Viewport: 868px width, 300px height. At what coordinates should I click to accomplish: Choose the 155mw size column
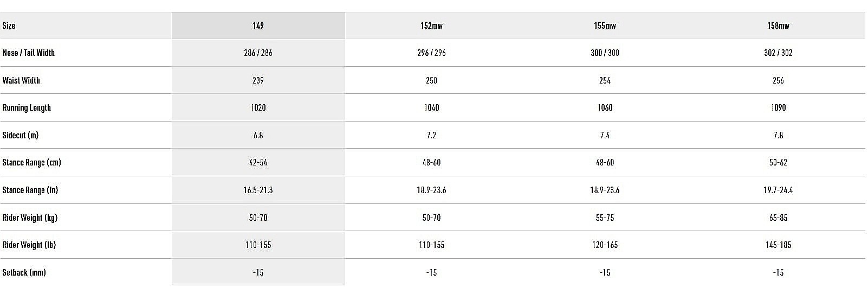click(605, 25)
